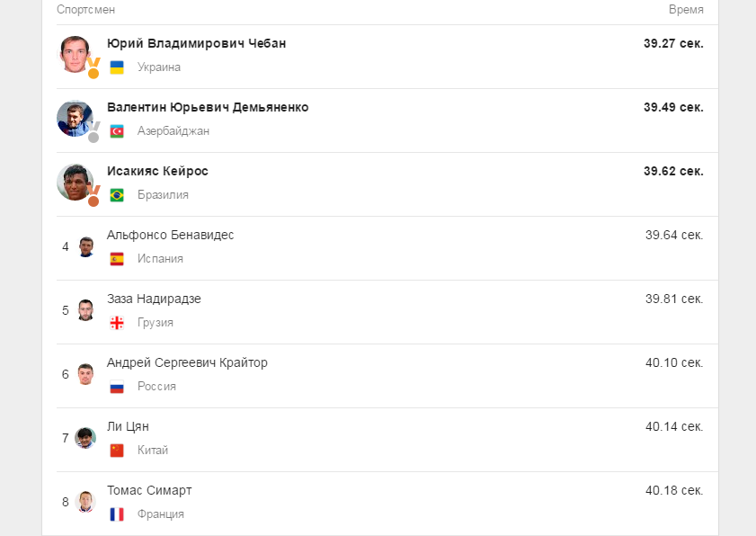756x536 pixels.
Task: Open Валентин Демьяненко's profile photo
Action: tap(76, 118)
